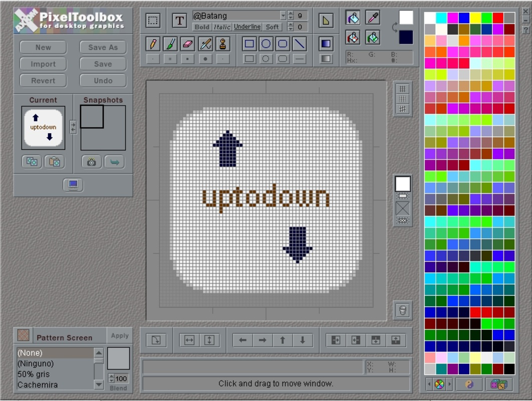This screenshot has height=401, width=532.
Task: Click the Revert button
Action: coord(43,81)
